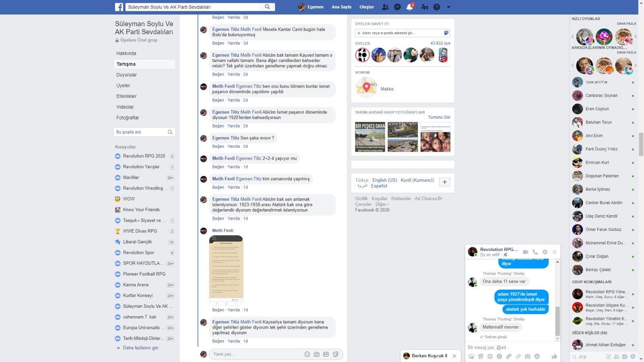The height and width of the screenshot is (362, 644).
Task: Click the sticker icon in the chat toolbar
Action: (x=481, y=356)
